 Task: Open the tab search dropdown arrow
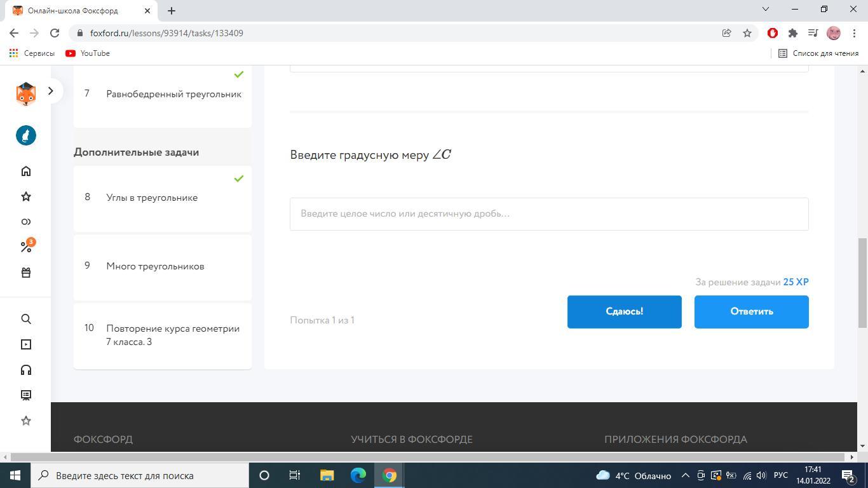click(766, 9)
